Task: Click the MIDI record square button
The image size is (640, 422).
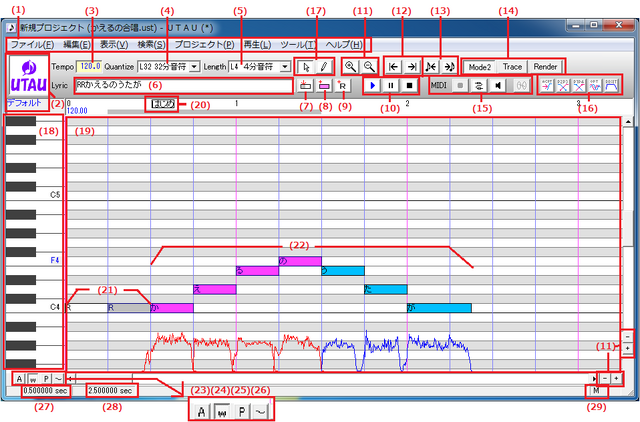Action: [460, 86]
